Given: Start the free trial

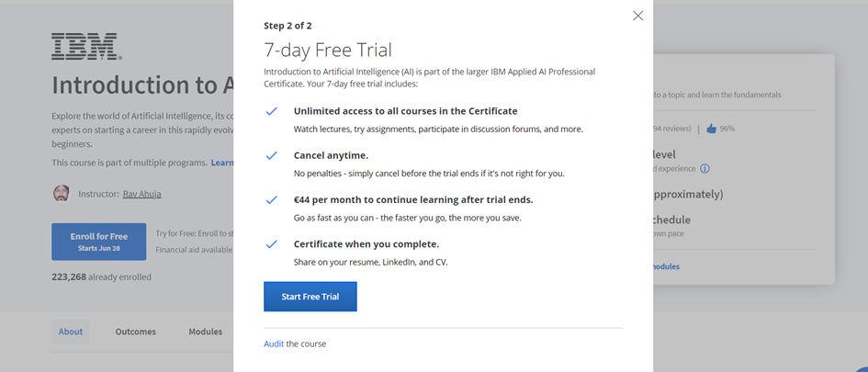Looking at the screenshot, I should point(310,297).
